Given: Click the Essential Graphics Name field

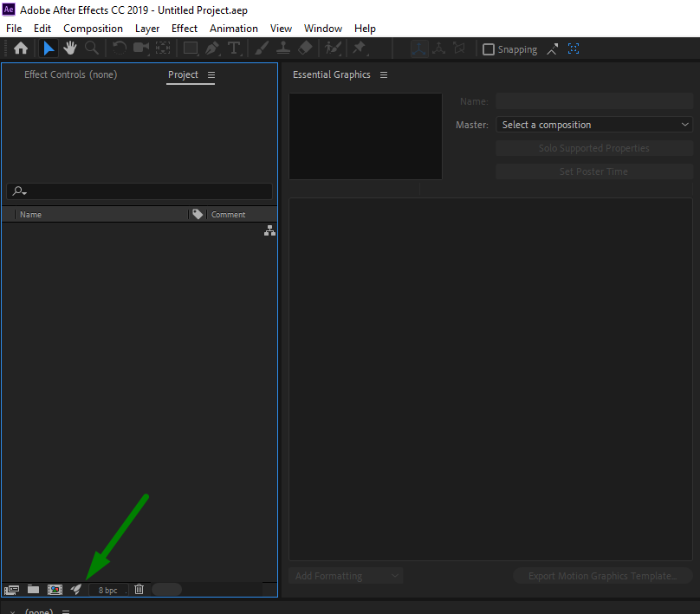Looking at the screenshot, I should pyautogui.click(x=594, y=101).
